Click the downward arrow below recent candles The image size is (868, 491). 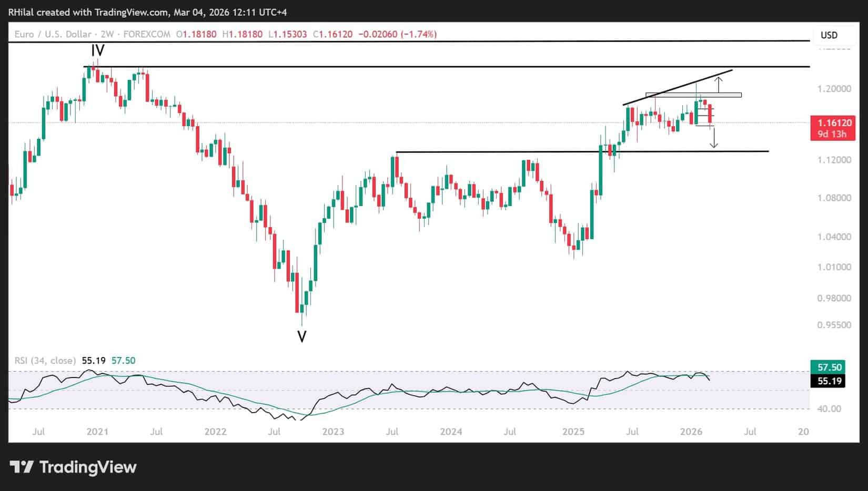(x=713, y=138)
